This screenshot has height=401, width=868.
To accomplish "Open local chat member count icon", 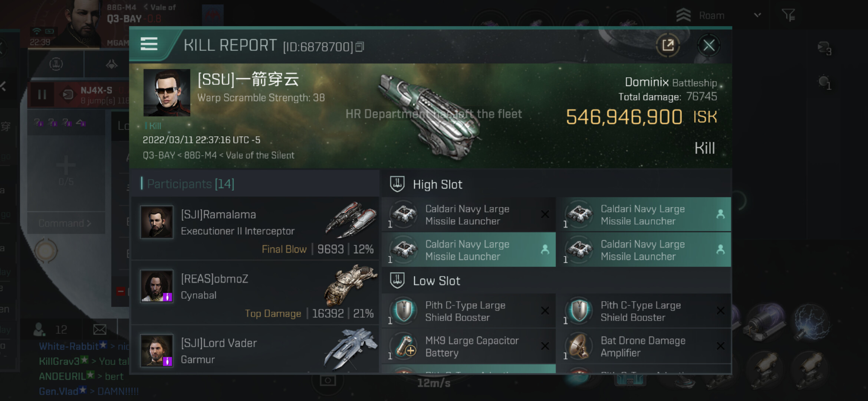I will click(39, 329).
